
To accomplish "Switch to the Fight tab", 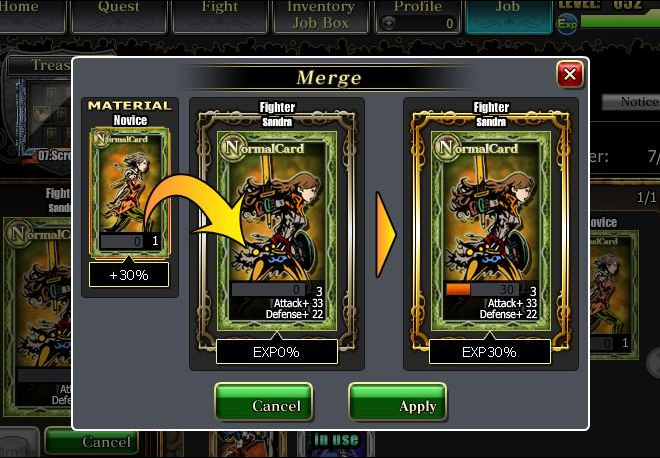I will (220, 16).
